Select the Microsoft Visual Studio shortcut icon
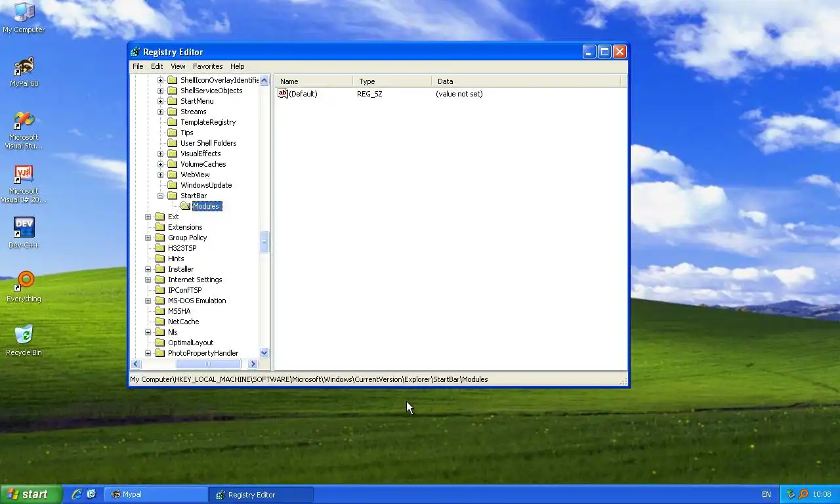 point(24,121)
